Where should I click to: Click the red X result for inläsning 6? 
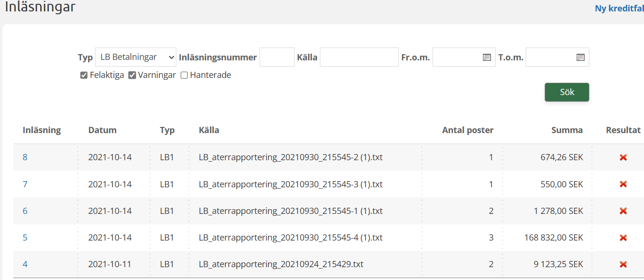[x=623, y=211]
